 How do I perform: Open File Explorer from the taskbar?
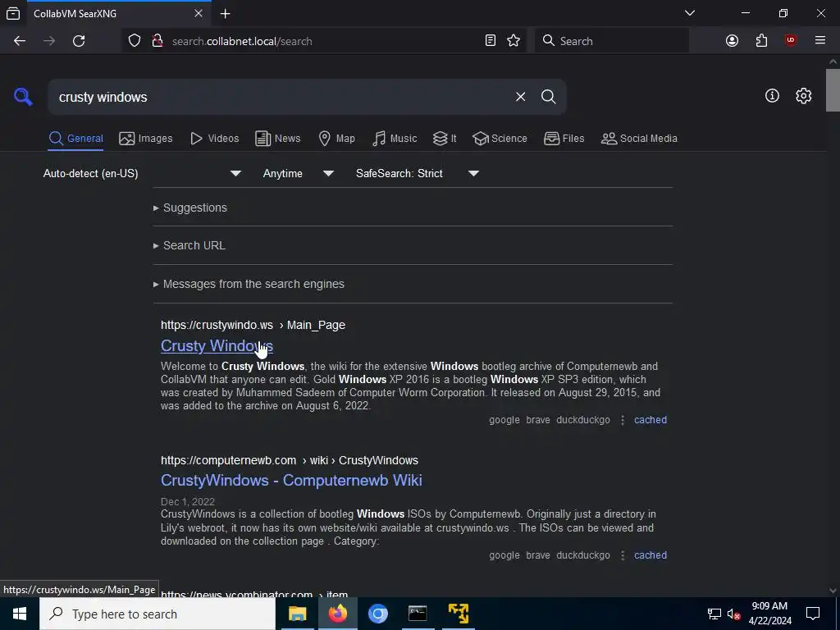pos(297,614)
